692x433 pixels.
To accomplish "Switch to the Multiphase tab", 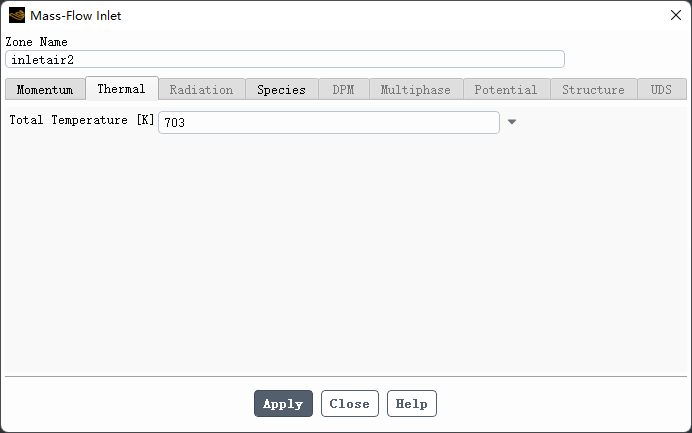I will (415, 89).
